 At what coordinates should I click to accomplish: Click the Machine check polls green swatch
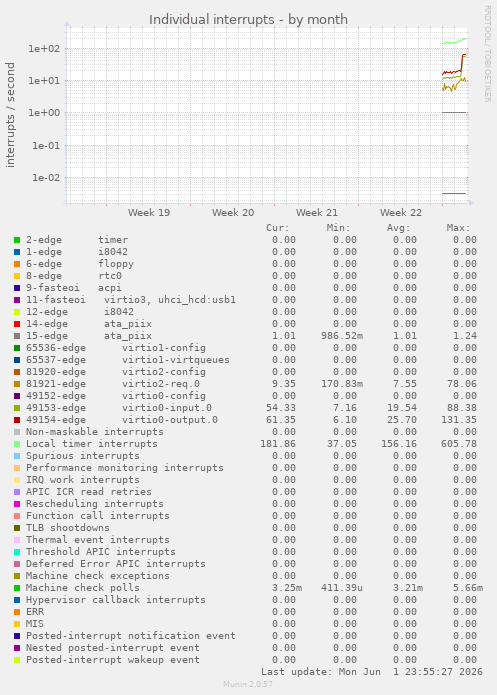(x=17, y=588)
